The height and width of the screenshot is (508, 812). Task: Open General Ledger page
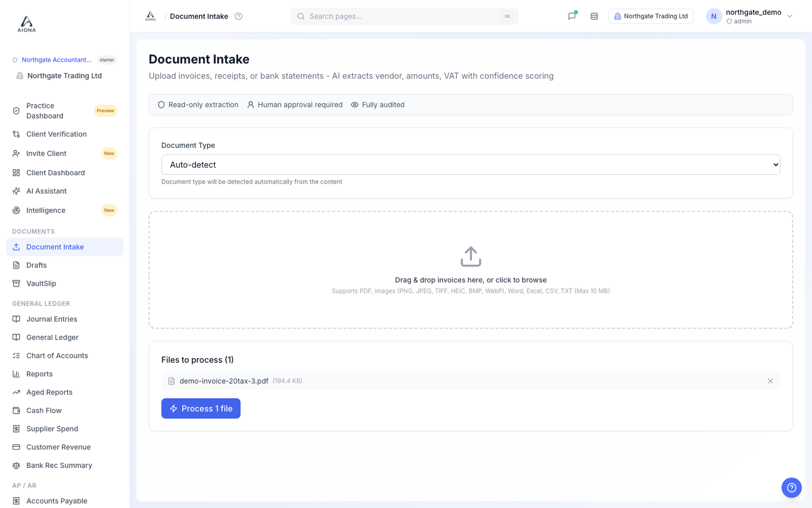tap(64, 337)
